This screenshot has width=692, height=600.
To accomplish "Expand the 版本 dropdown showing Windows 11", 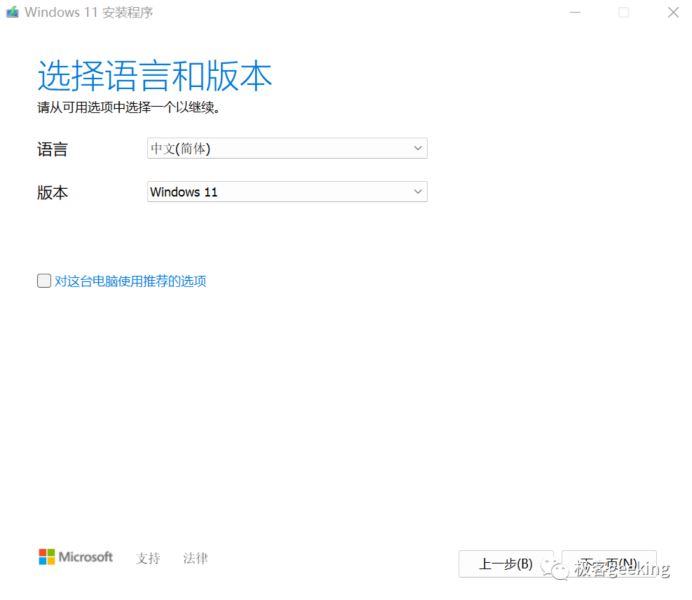I will [287, 191].
